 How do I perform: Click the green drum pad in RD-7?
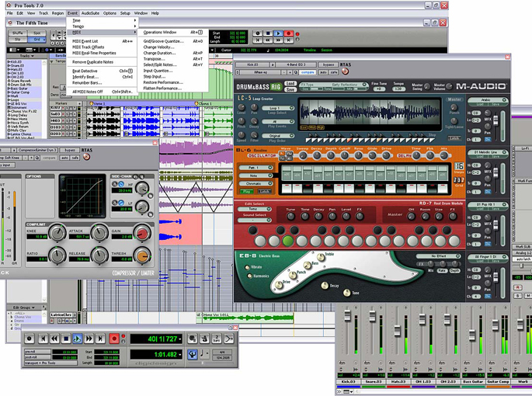coord(287,241)
